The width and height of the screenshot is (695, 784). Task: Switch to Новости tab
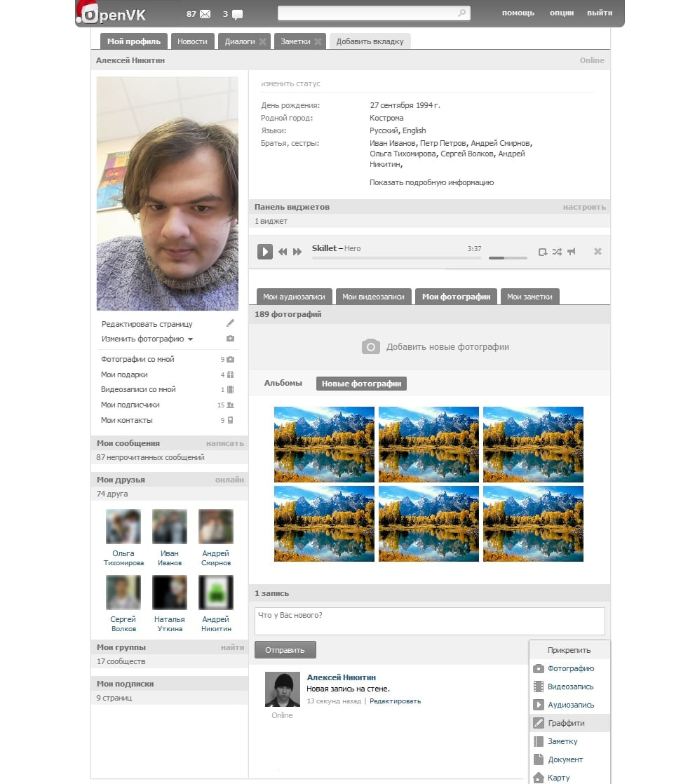coord(192,41)
